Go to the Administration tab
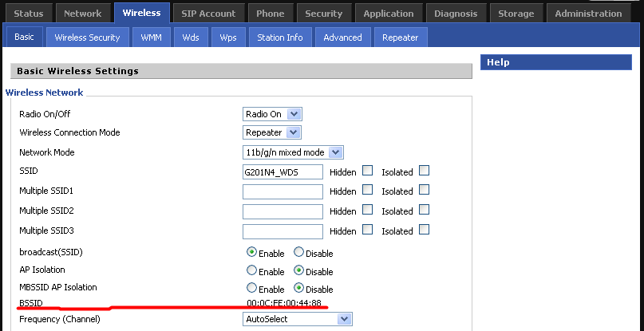This screenshot has width=644, height=331. pyautogui.click(x=588, y=14)
